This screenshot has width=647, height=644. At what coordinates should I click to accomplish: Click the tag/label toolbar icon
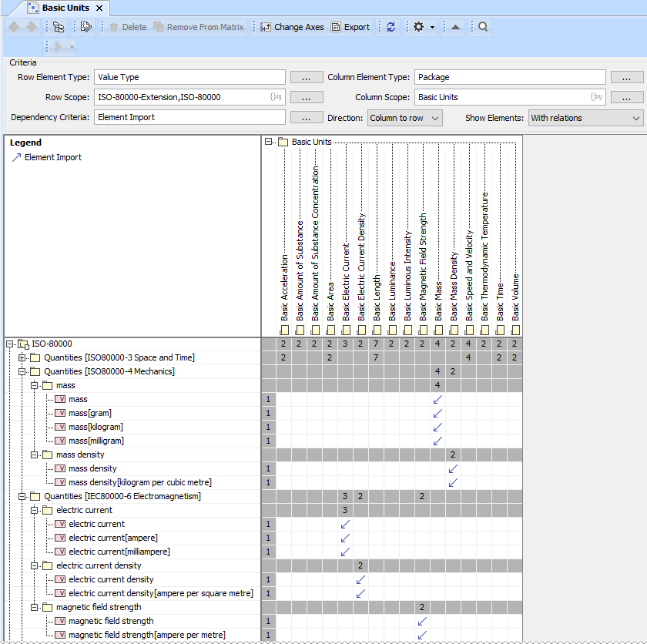pos(85,27)
